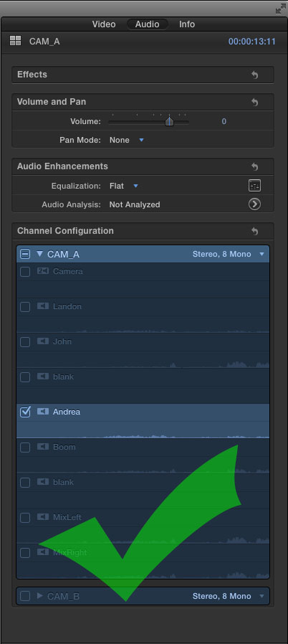Click the Audio Analysis arrow button
Viewport: 288px width, 644px height.
255,204
